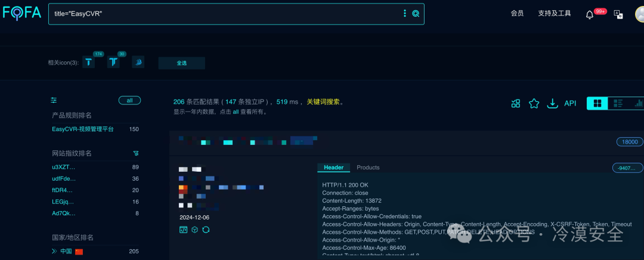Click the website fingerprint filter icon

pos(136,153)
